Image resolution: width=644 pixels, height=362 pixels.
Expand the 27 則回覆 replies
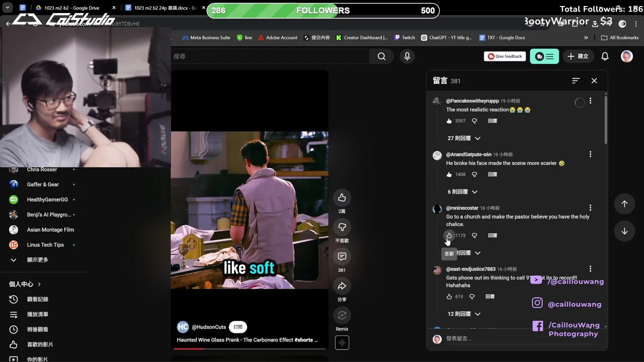click(464, 138)
